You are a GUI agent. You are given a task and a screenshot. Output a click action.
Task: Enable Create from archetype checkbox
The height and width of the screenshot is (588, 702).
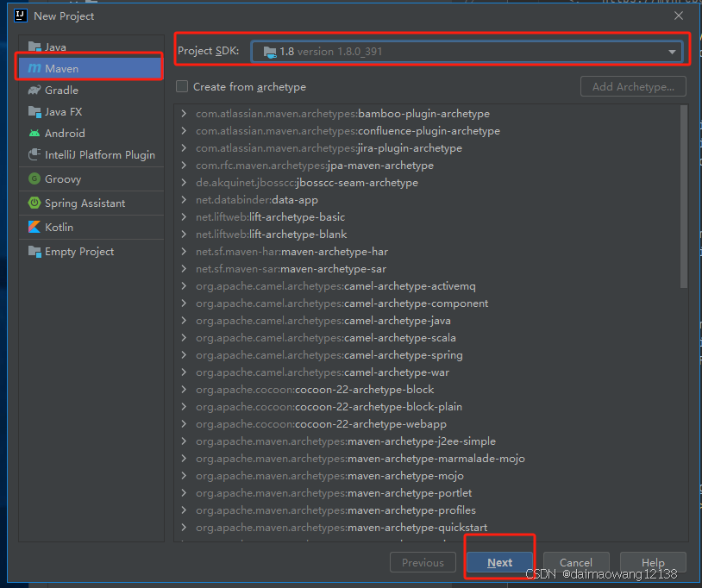point(182,86)
